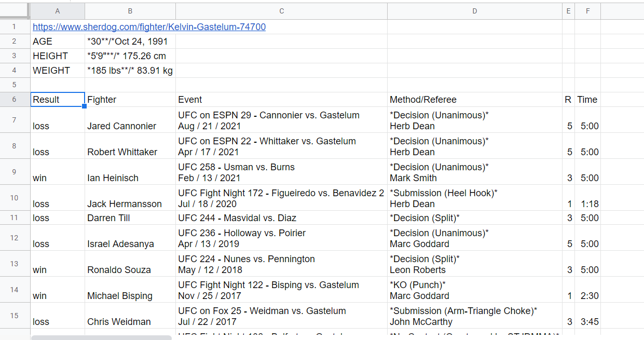This screenshot has width=644, height=340.
Task: Select the KO (Punch) method cell
Action: click(474, 290)
